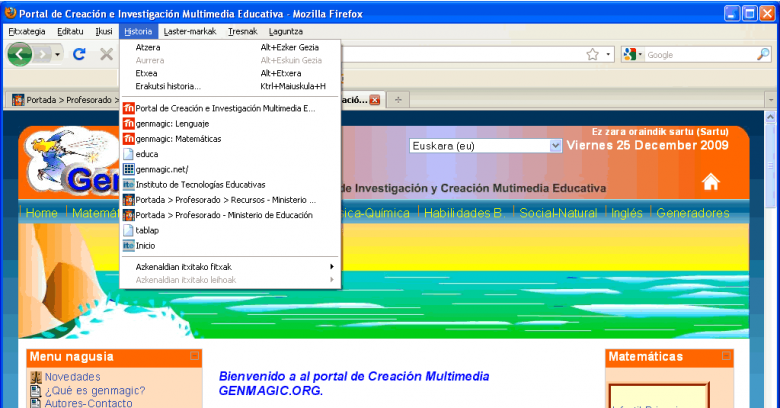Image resolution: width=780 pixels, height=408 pixels.
Task: Open the educa history entry
Action: tap(230, 154)
